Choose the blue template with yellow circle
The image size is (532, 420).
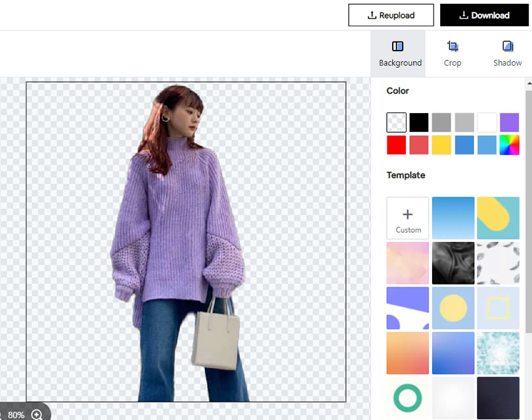453,308
